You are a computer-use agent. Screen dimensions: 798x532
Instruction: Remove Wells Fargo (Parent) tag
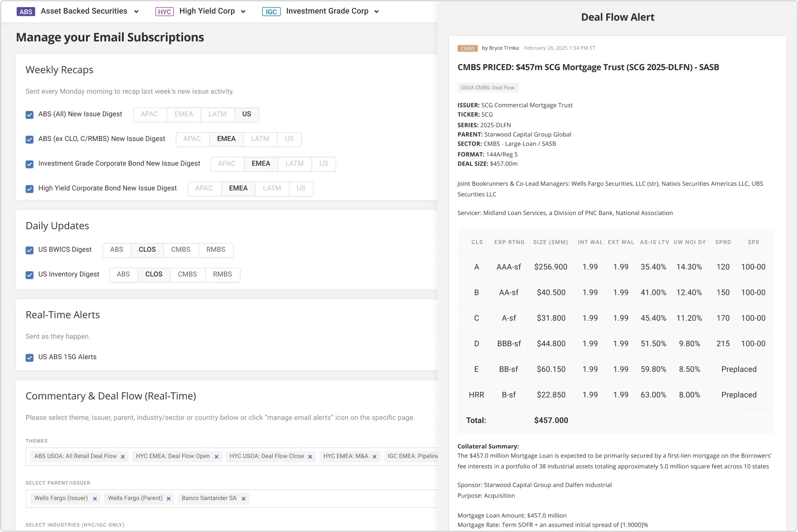168,499
